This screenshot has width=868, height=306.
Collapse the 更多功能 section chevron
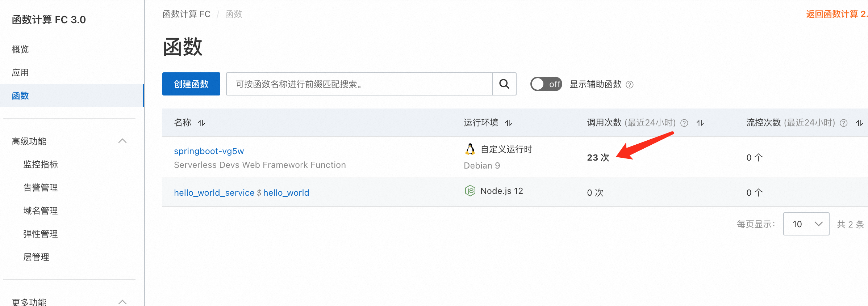point(122,302)
